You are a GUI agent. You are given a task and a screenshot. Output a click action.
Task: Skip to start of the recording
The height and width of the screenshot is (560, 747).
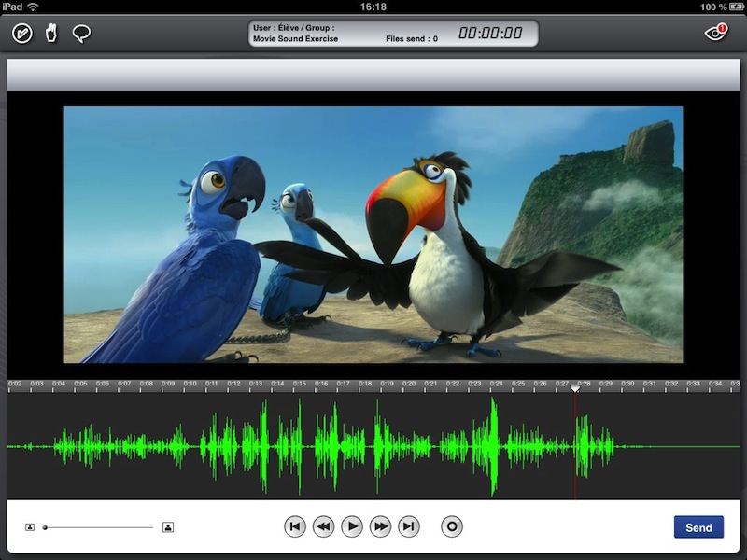point(295,526)
